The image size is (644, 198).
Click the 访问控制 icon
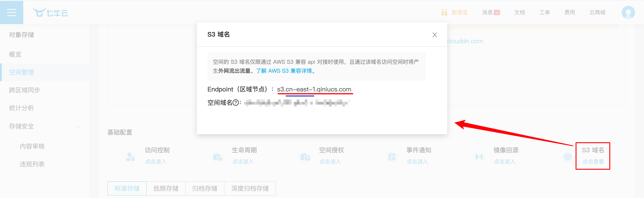pos(130,157)
